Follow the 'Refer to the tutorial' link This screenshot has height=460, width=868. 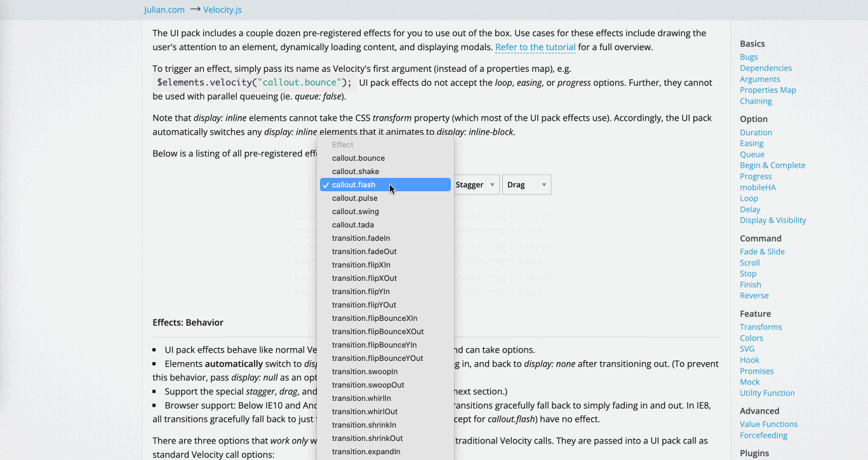[535, 47]
